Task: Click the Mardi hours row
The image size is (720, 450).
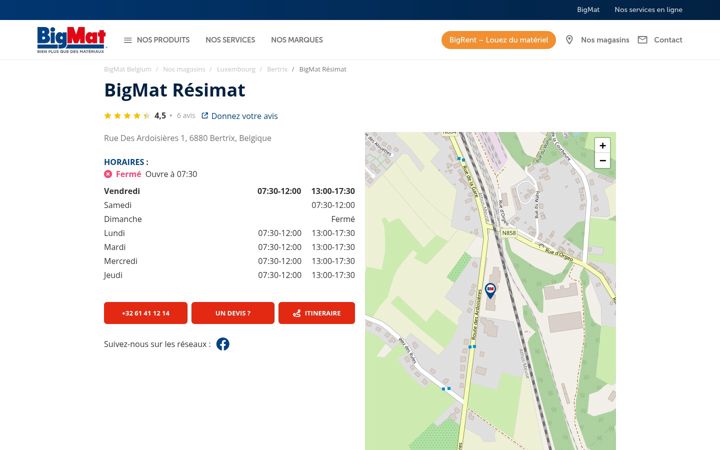Action: pos(229,247)
